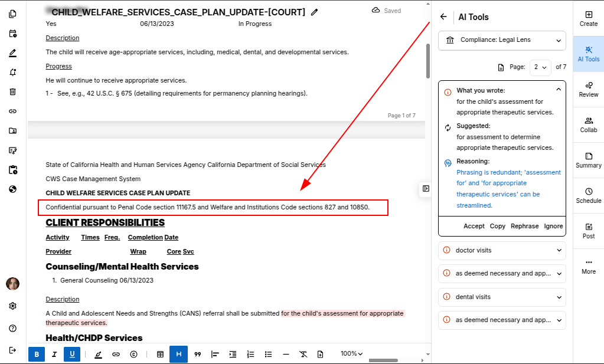604x364 pixels.
Task: Open the page number dropdown
Action: [x=540, y=67]
